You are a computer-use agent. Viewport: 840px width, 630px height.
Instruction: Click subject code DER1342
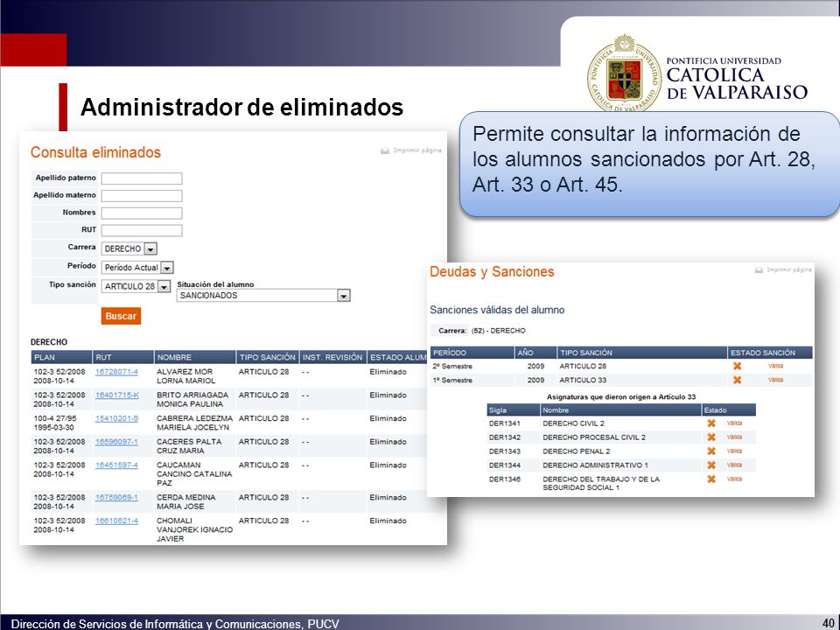coord(505,437)
